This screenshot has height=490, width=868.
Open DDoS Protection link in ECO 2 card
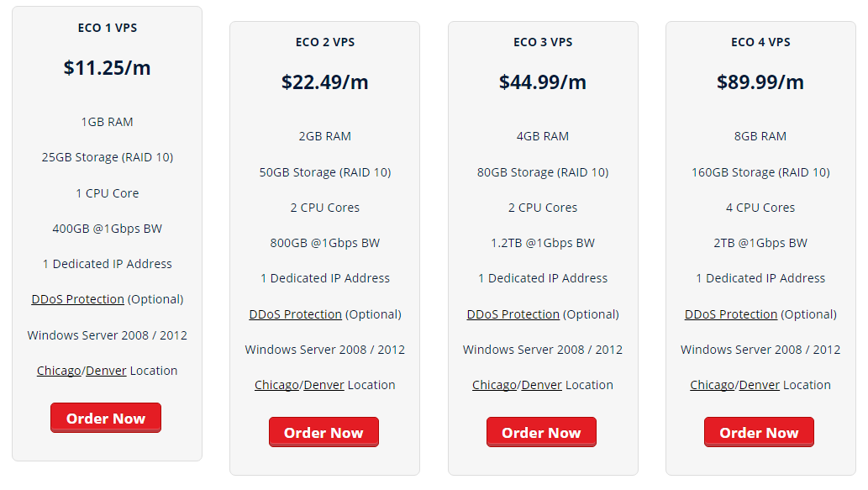click(295, 314)
